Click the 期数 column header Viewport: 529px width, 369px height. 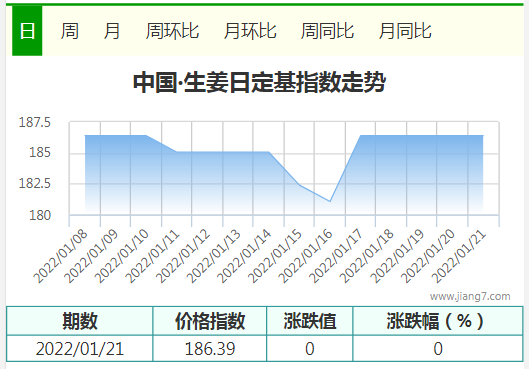point(80,321)
